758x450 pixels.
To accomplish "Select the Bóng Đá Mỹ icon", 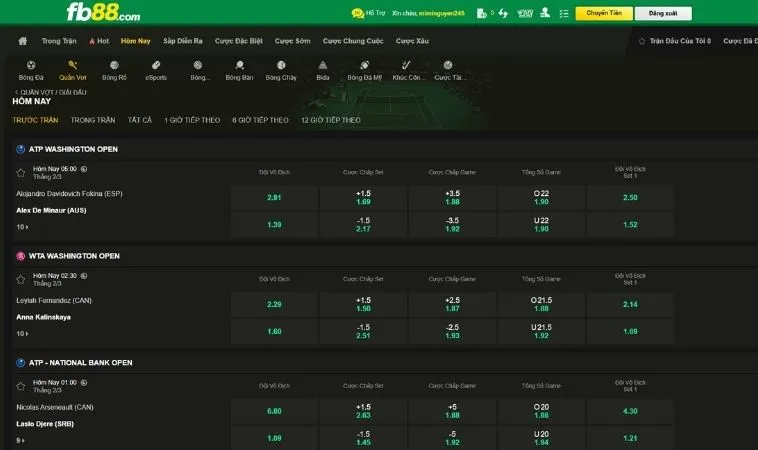I will coord(365,66).
